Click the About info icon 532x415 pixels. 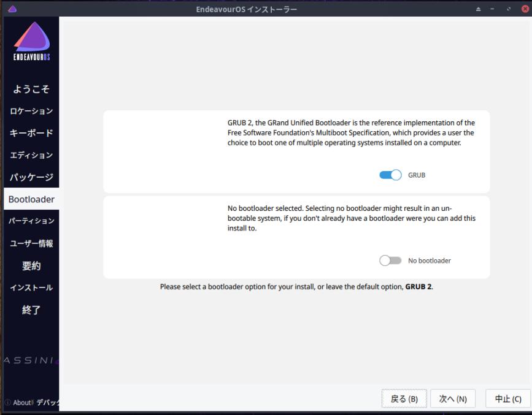(8, 402)
